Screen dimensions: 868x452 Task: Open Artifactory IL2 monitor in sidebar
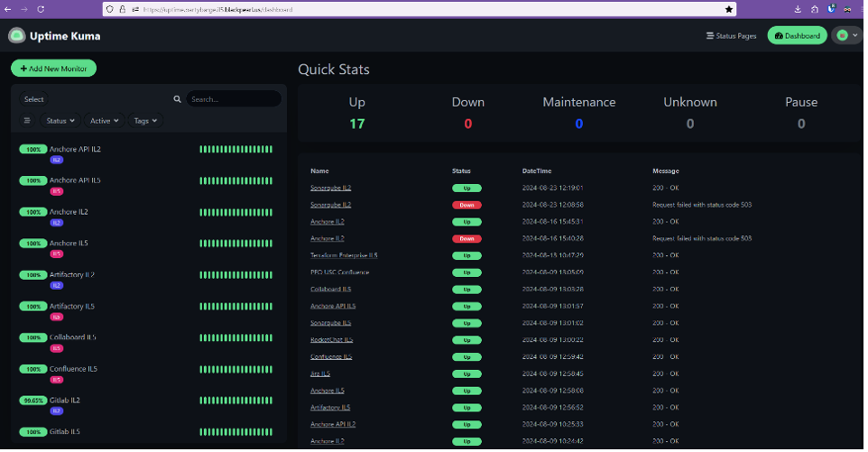(x=72, y=275)
